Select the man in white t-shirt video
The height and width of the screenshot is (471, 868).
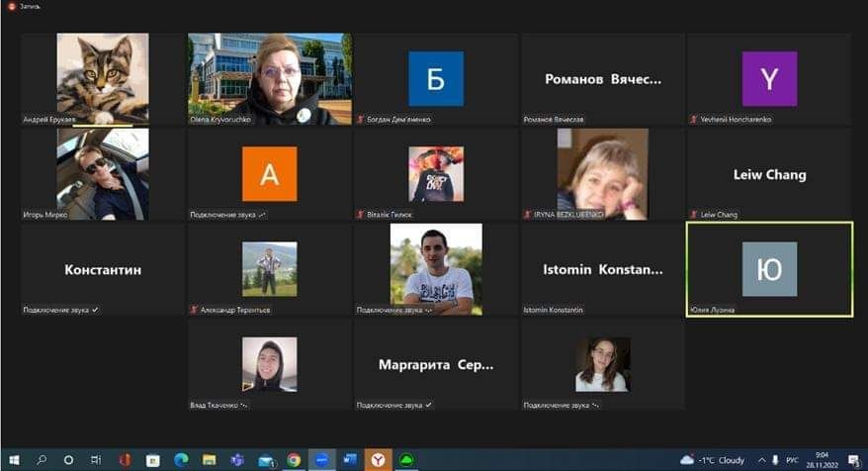tap(436, 269)
